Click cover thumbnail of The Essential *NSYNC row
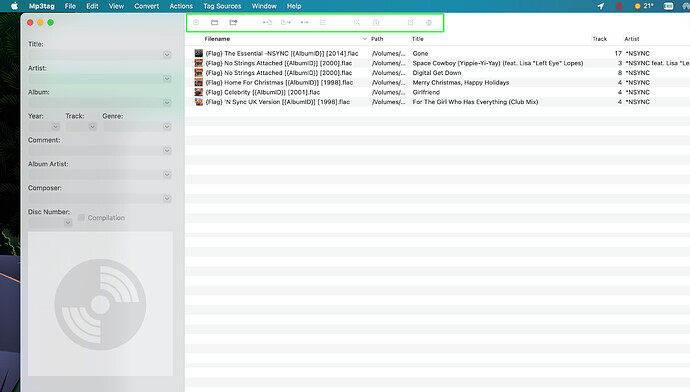 (x=199, y=53)
